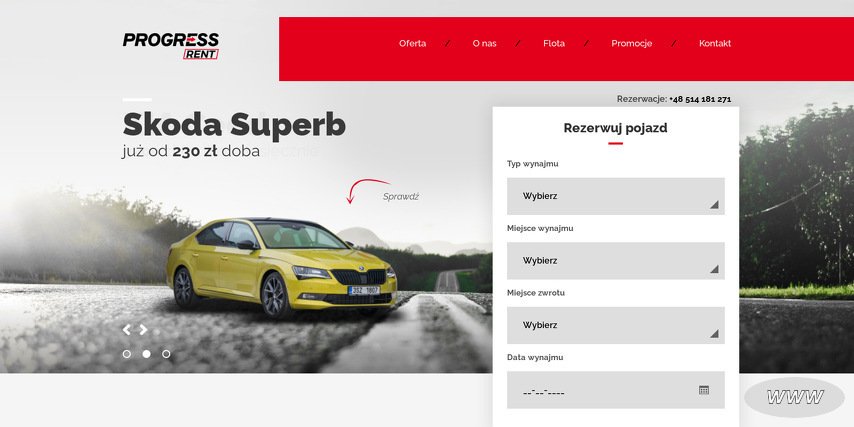Open the Miejsce wynajmu dropdown
This screenshot has height=427, width=854.
tap(615, 261)
